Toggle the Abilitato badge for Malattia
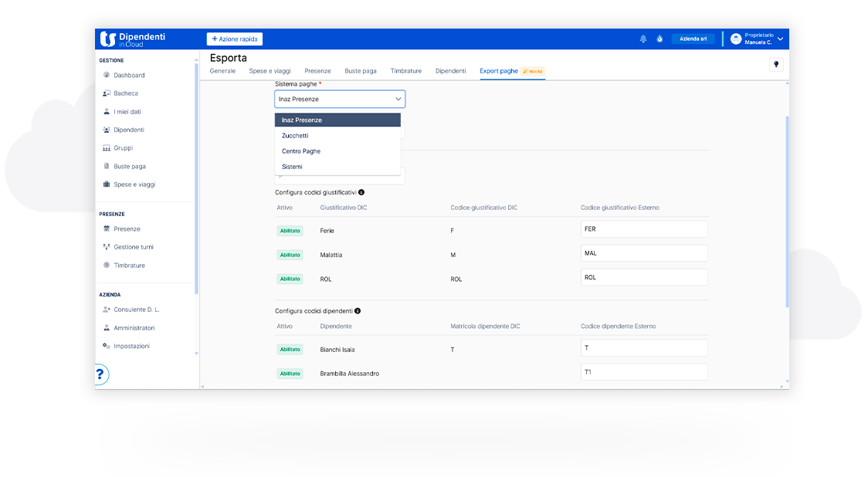The height and width of the screenshot is (477, 868). pos(290,255)
